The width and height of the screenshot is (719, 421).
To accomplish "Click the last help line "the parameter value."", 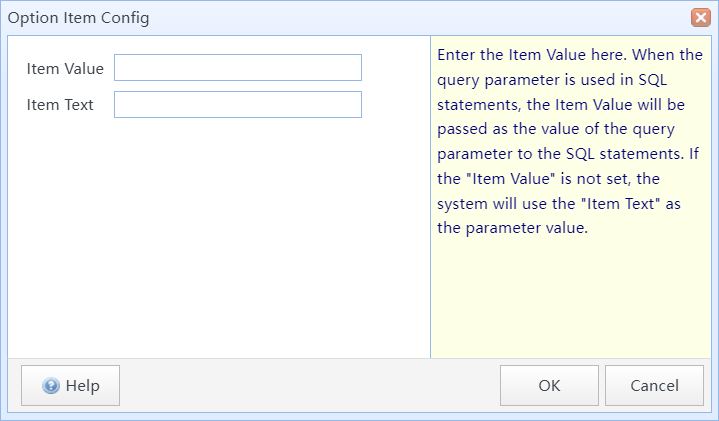I will pyautogui.click(x=512, y=228).
